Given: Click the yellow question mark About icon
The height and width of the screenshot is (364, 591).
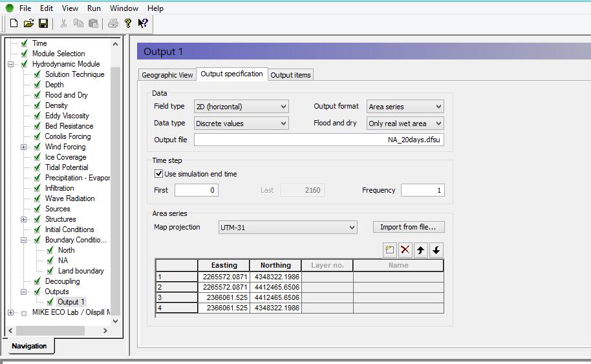Looking at the screenshot, I should pyautogui.click(x=128, y=23).
